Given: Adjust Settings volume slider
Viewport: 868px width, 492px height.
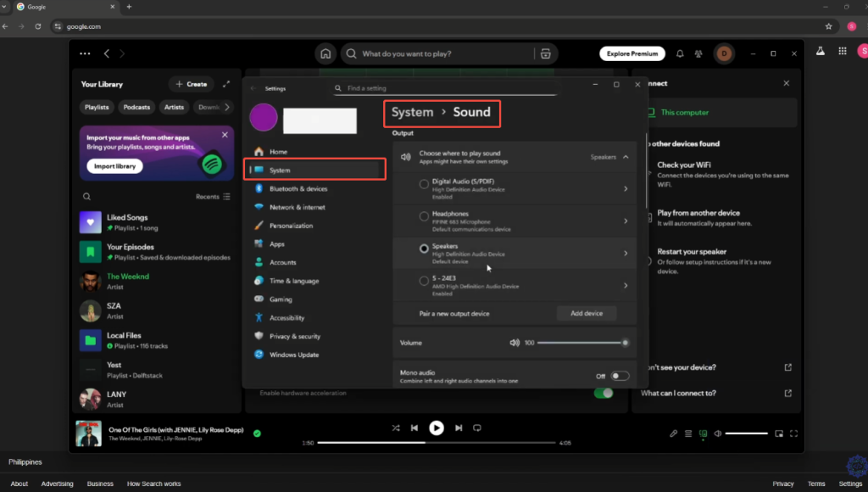Looking at the screenshot, I should pos(582,343).
